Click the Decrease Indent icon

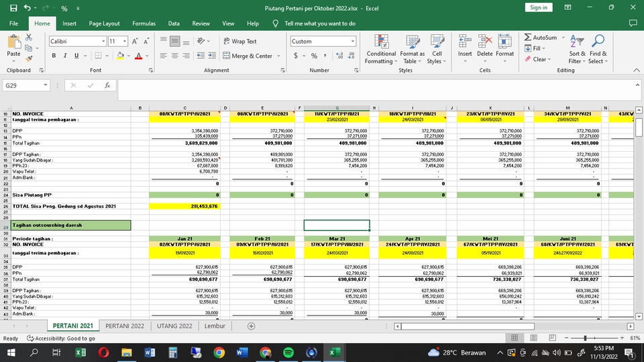coord(201,56)
